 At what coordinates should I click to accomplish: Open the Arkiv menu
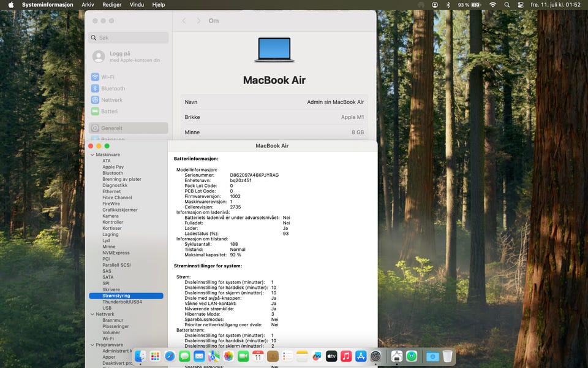tap(88, 5)
